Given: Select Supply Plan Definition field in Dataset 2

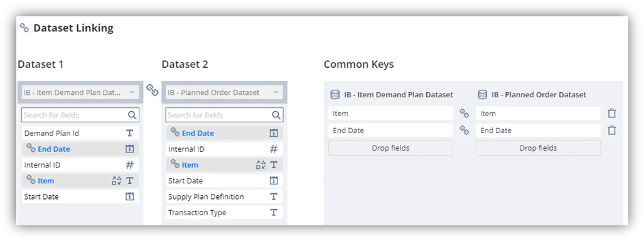Looking at the screenshot, I should [224, 196].
